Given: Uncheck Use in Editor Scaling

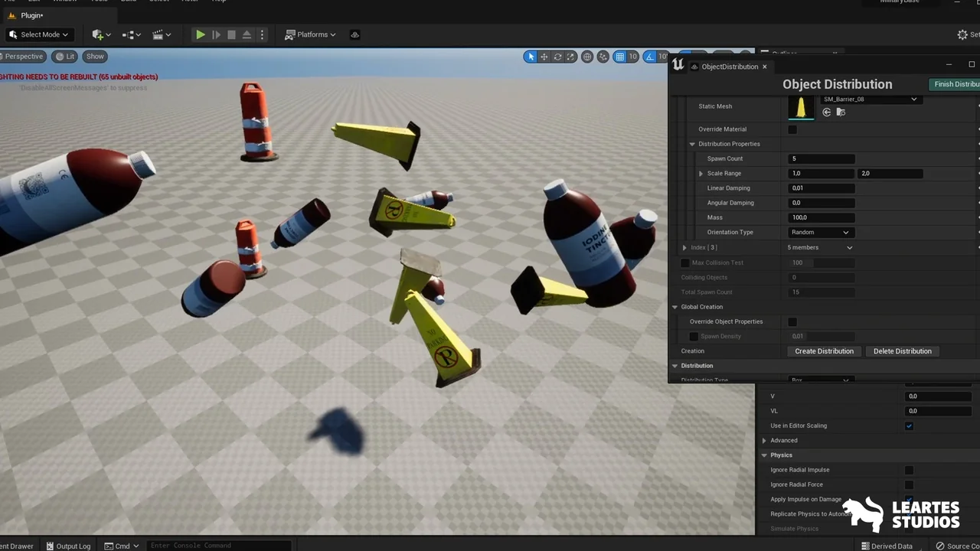Looking at the screenshot, I should point(909,425).
